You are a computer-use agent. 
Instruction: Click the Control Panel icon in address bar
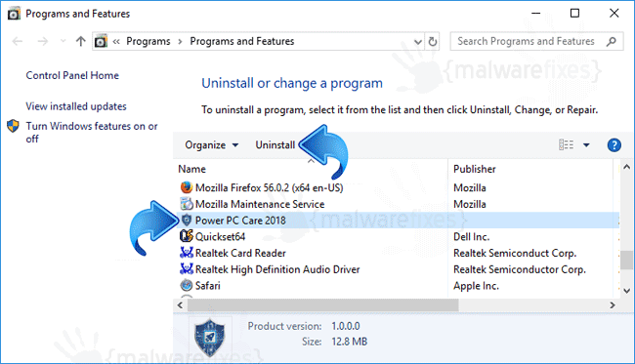coord(101,41)
